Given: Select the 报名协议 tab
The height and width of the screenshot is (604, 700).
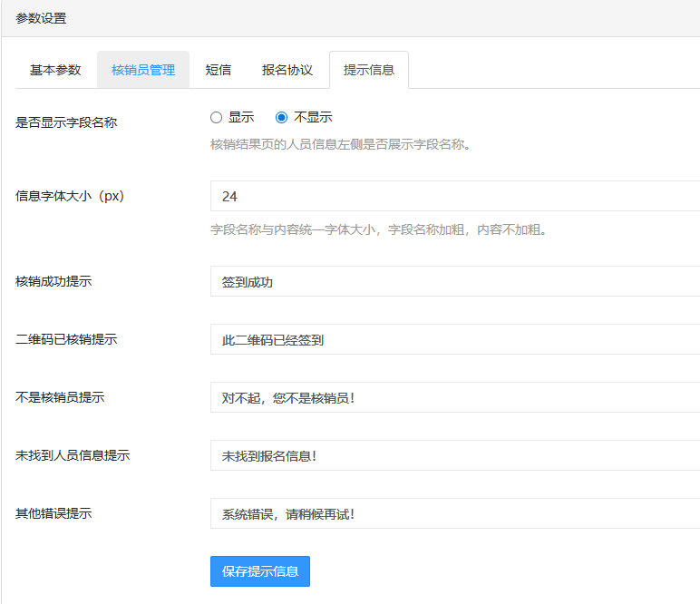Looking at the screenshot, I should click(x=287, y=70).
